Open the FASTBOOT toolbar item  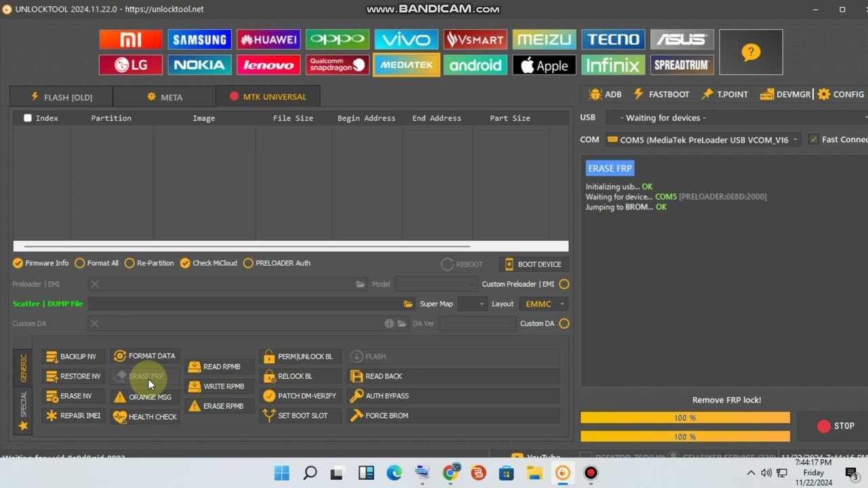(x=661, y=94)
